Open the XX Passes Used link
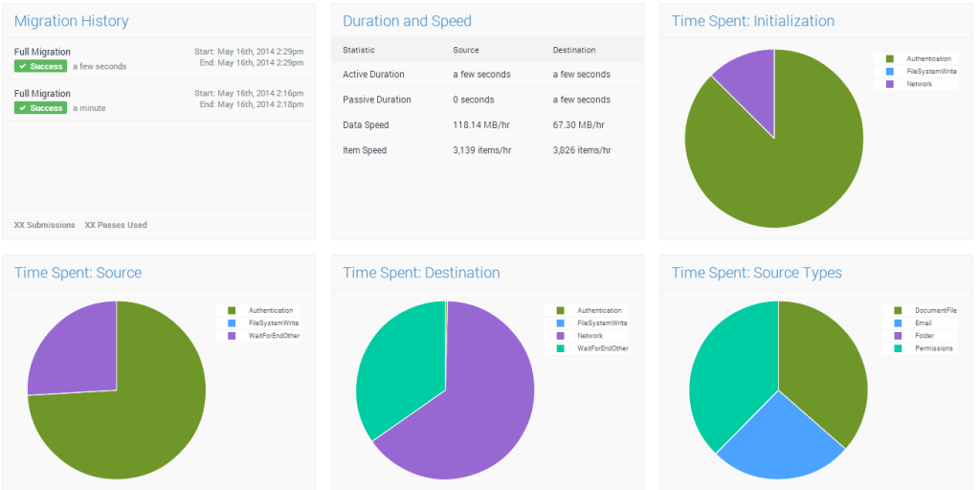 tap(116, 225)
